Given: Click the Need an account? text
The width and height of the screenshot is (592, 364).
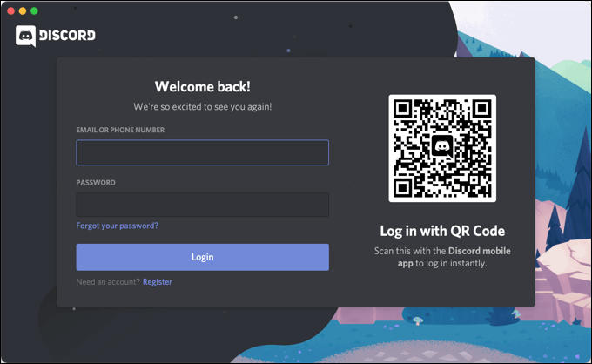Looking at the screenshot, I should (x=108, y=281).
